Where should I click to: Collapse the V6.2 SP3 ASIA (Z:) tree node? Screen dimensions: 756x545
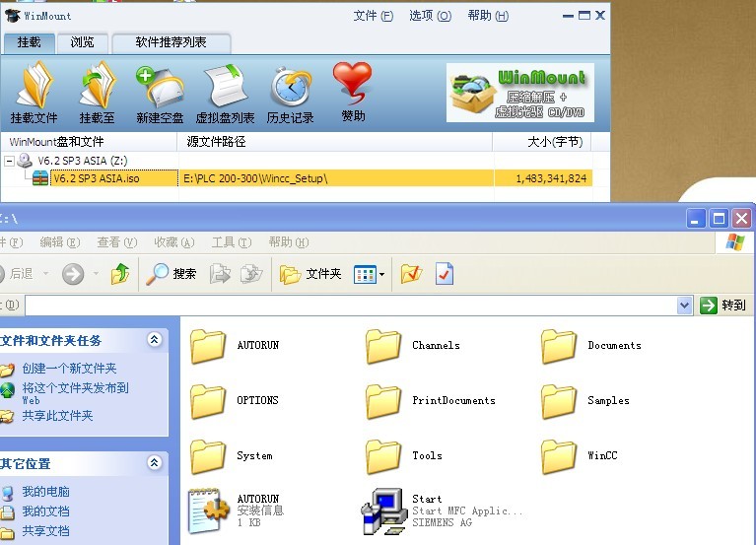[x=9, y=161]
